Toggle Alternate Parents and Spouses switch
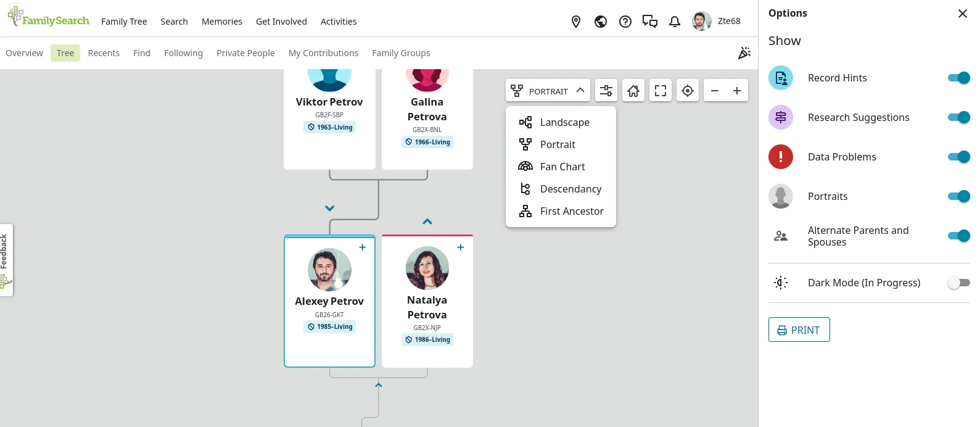The height and width of the screenshot is (427, 980). tap(959, 236)
